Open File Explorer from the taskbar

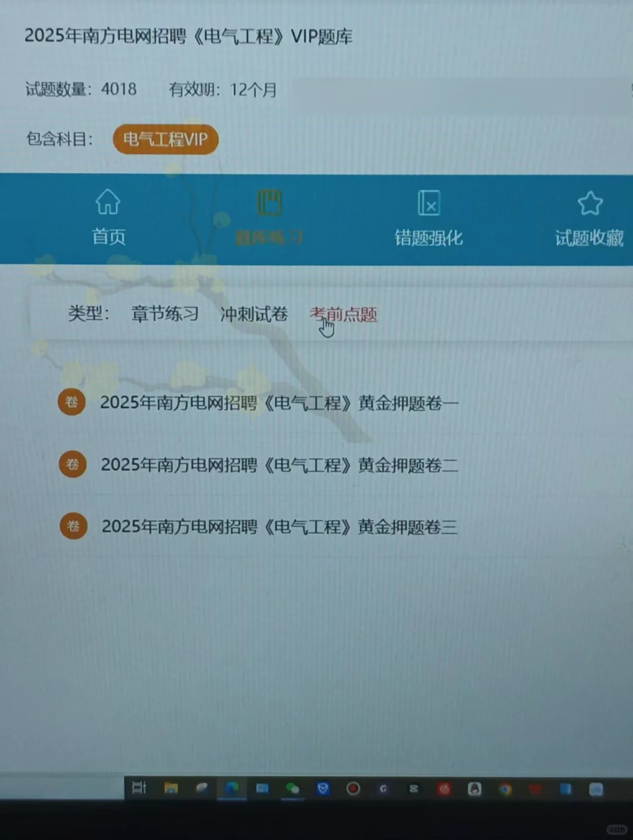(171, 788)
